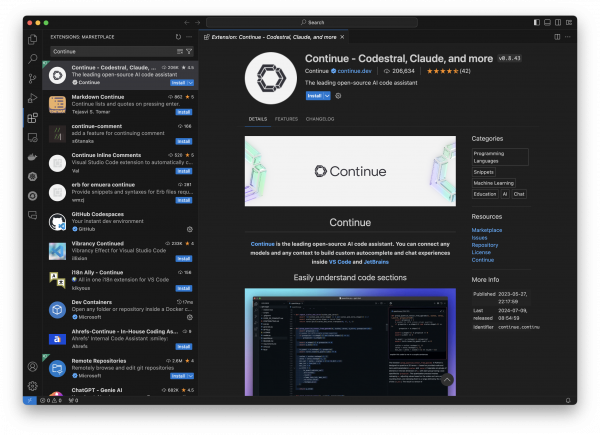
Task: Clear the extensions search results
Action: coord(179,51)
